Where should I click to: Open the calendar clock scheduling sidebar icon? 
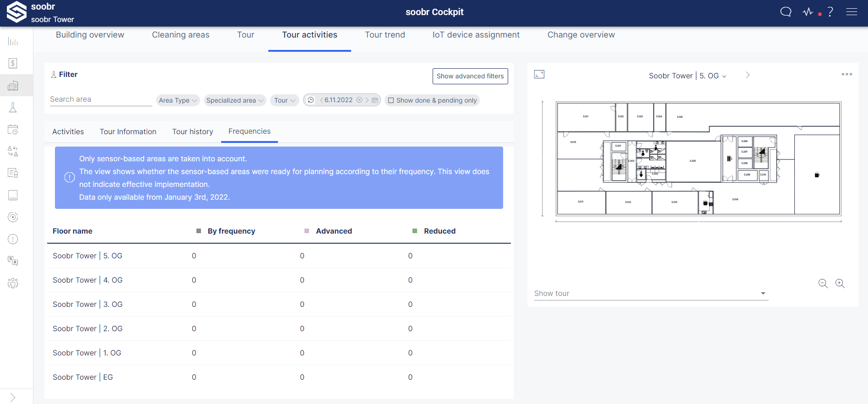pyautogui.click(x=13, y=130)
